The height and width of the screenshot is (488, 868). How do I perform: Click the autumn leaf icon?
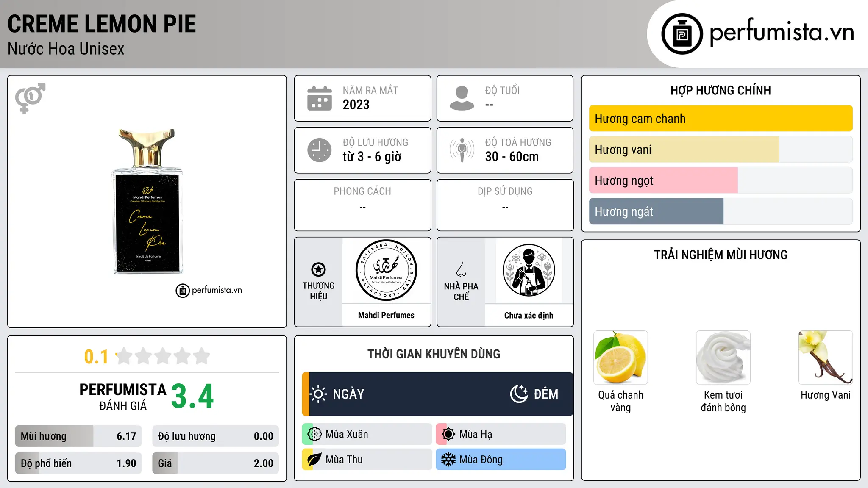(x=314, y=460)
